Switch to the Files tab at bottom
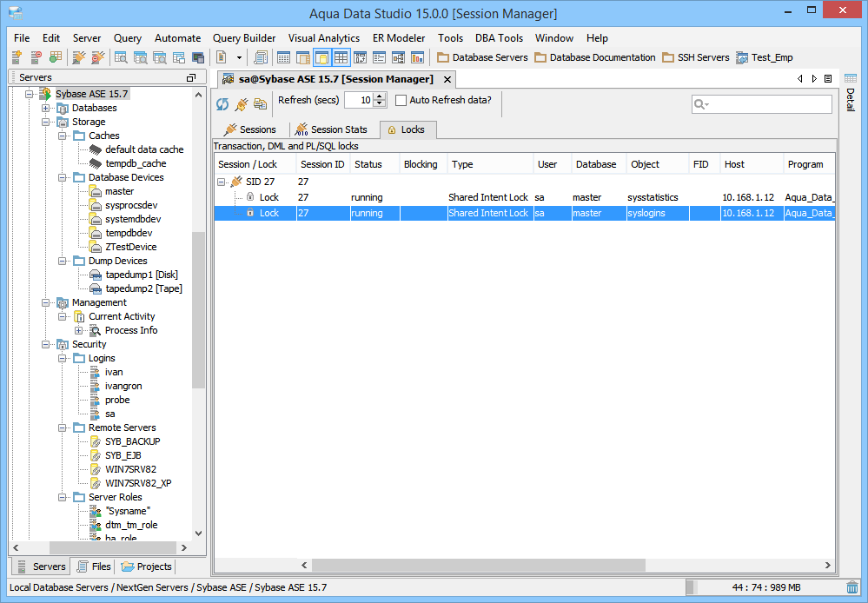 [x=94, y=567]
